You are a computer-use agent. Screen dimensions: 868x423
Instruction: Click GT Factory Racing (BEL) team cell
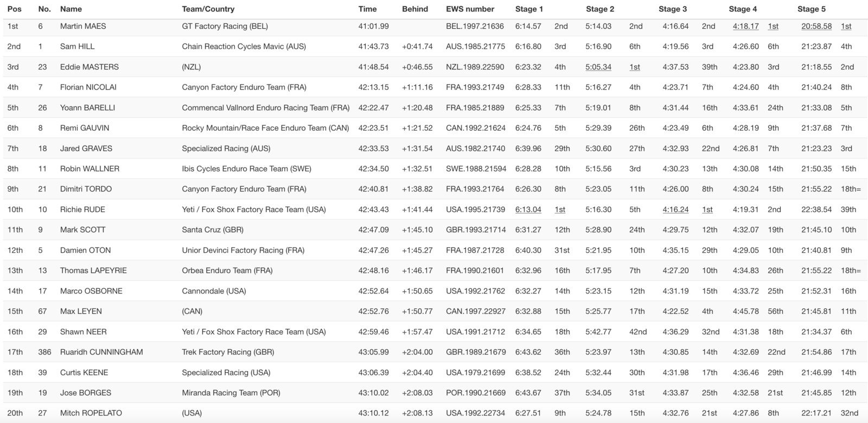tap(225, 26)
